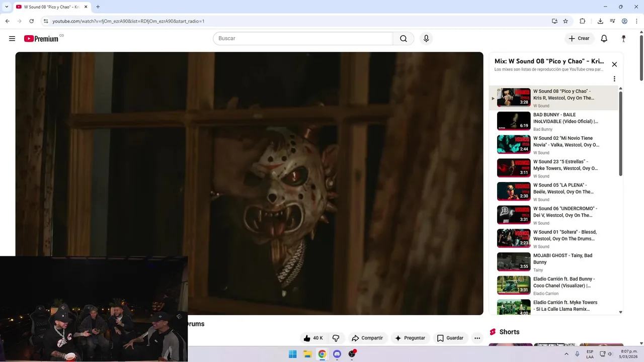Click the Preguntar ask button

pyautogui.click(x=410, y=338)
